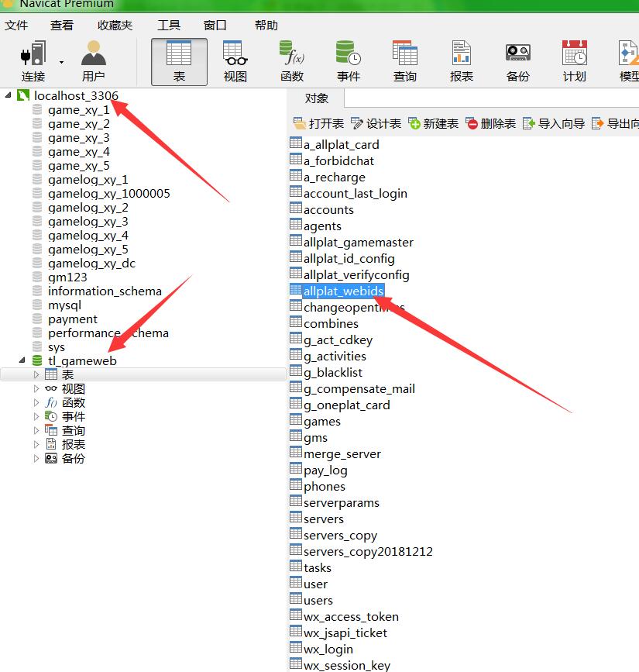Expand the 视图 node under tl_gameweb
The height and width of the screenshot is (672, 639).
[x=36, y=388]
